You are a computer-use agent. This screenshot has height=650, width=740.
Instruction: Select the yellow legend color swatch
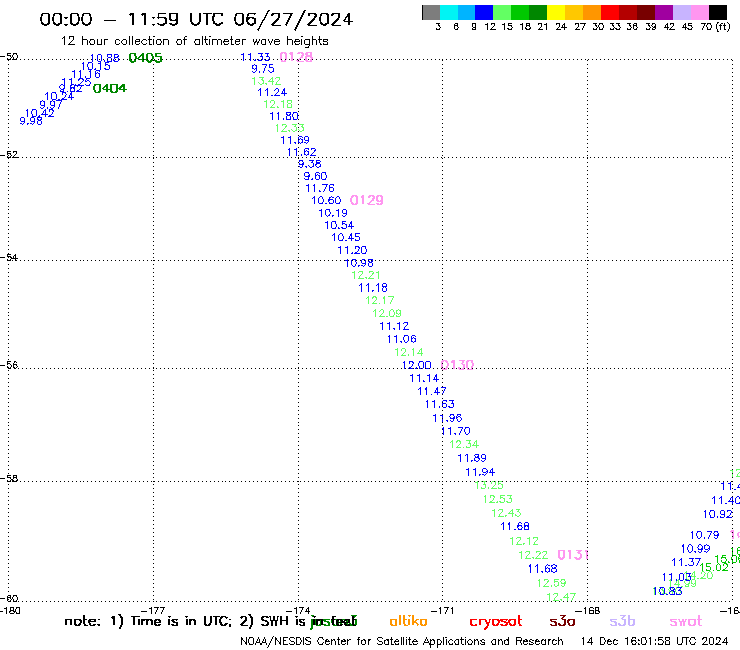[556, 12]
